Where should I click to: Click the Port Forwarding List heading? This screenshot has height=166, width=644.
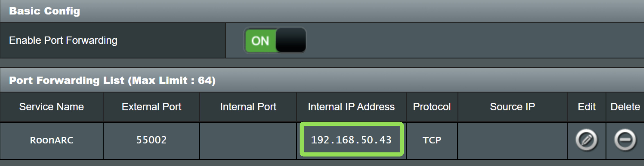click(x=112, y=81)
